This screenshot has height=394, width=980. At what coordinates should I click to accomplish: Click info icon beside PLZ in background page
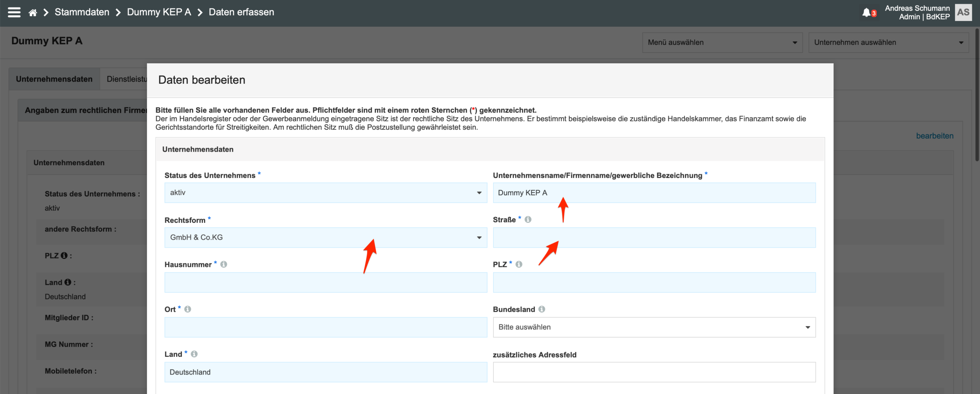click(64, 255)
